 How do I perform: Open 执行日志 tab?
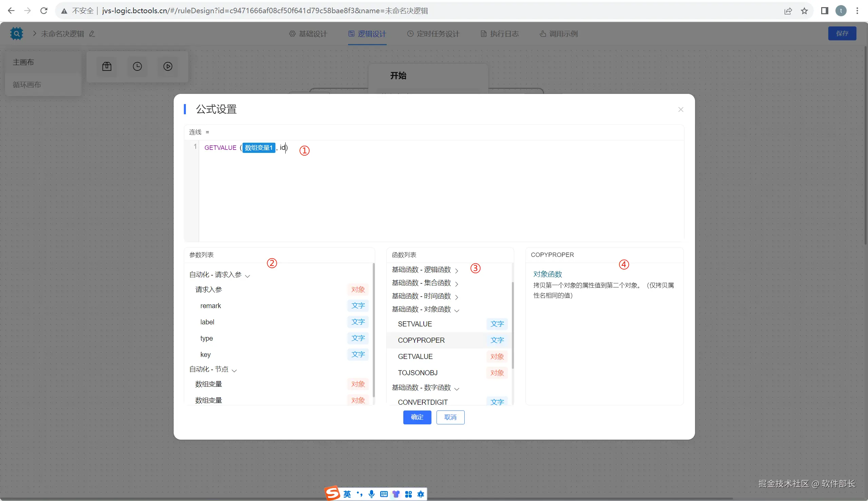[x=500, y=34]
